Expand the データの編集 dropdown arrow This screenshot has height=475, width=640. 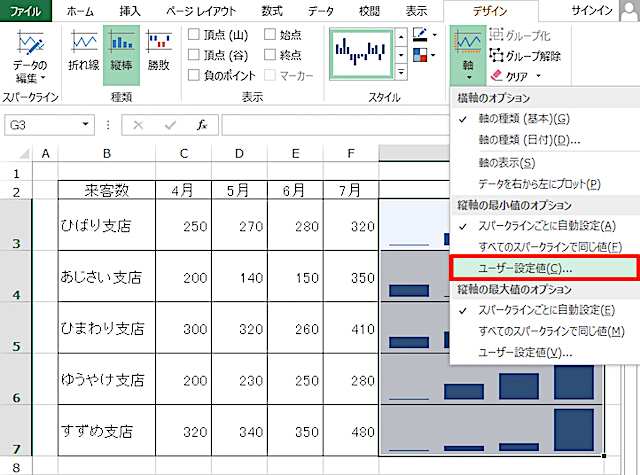tap(43, 78)
